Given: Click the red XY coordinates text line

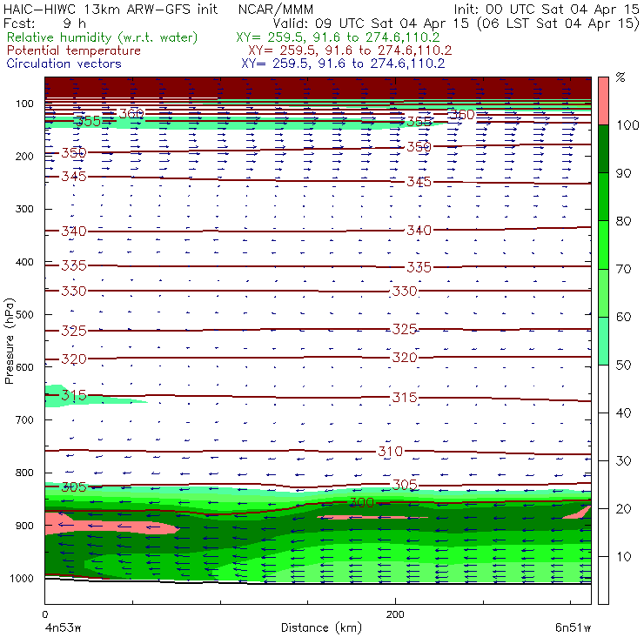Looking at the screenshot, I should pyautogui.click(x=350, y=50).
